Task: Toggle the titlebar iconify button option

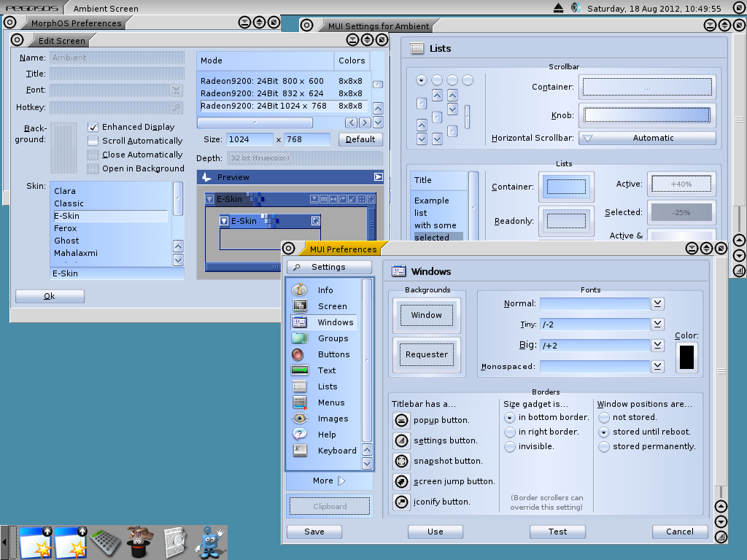Action: (x=402, y=502)
